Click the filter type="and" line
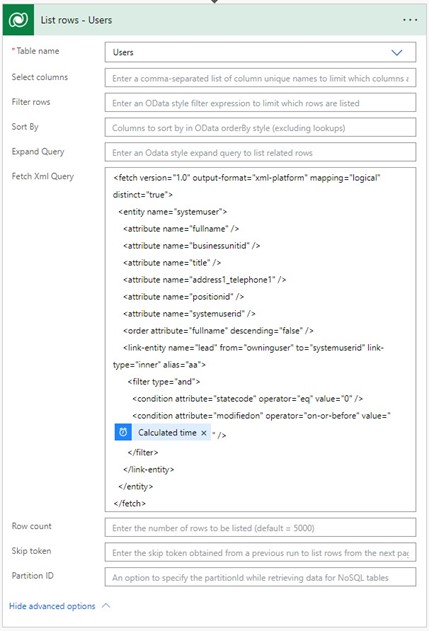429x631 pixels. (164, 381)
